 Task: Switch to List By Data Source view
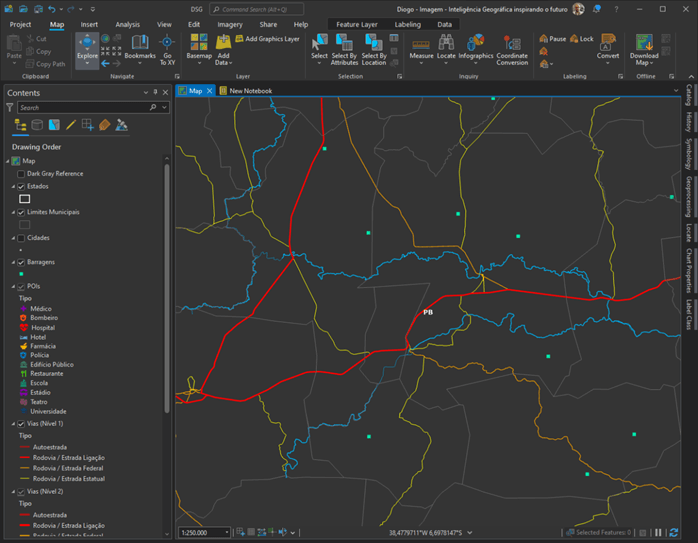[x=37, y=125]
